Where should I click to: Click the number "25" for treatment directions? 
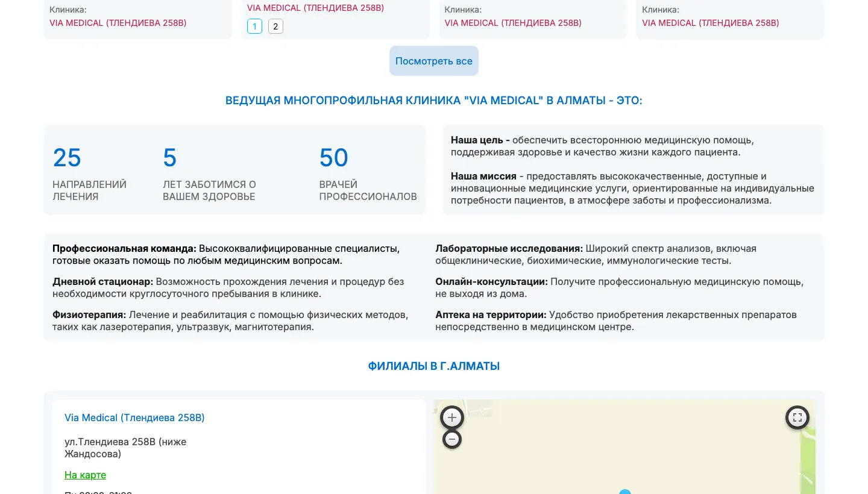pos(67,158)
